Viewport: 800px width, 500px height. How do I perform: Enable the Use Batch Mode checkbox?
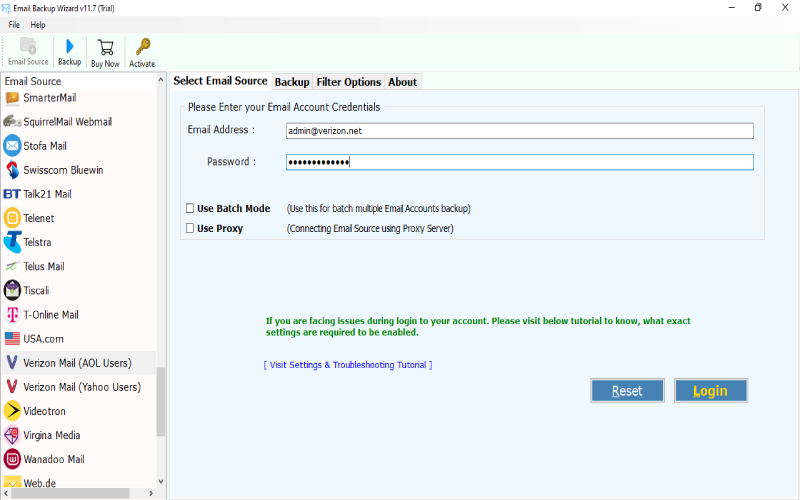(x=190, y=209)
